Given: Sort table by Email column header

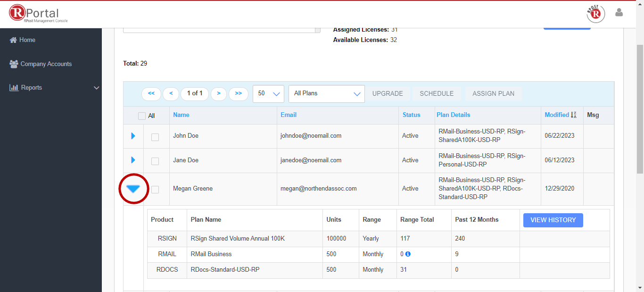Looking at the screenshot, I should [x=289, y=115].
